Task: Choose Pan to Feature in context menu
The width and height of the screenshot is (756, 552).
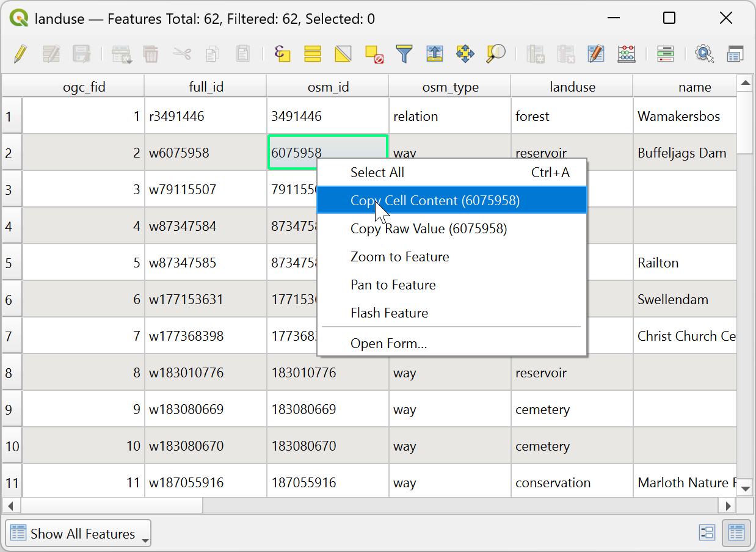Action: click(x=452, y=285)
